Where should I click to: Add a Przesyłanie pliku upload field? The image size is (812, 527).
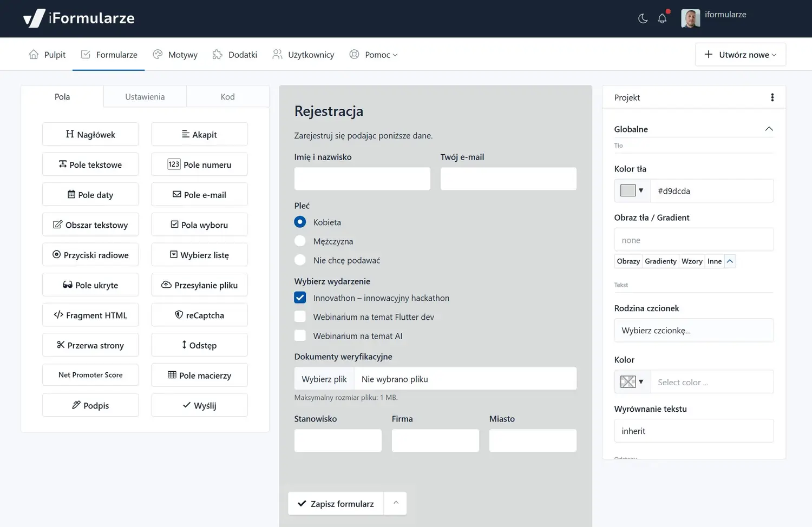pyautogui.click(x=199, y=285)
